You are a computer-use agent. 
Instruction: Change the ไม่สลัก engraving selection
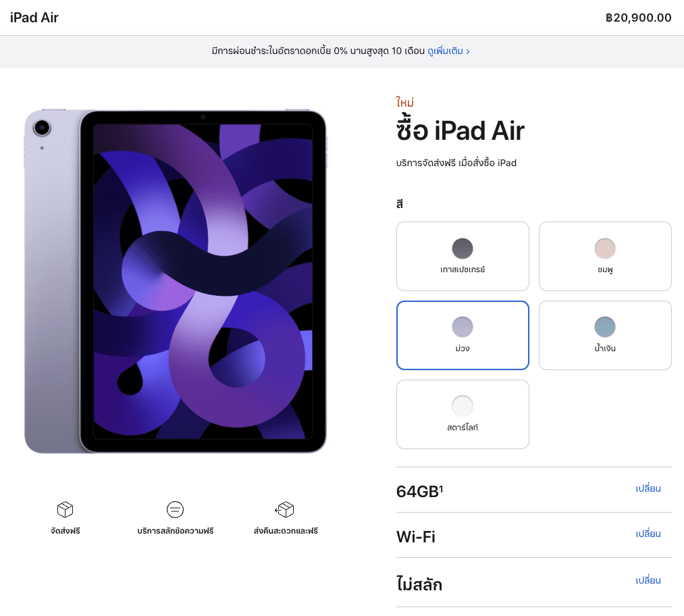click(x=648, y=581)
